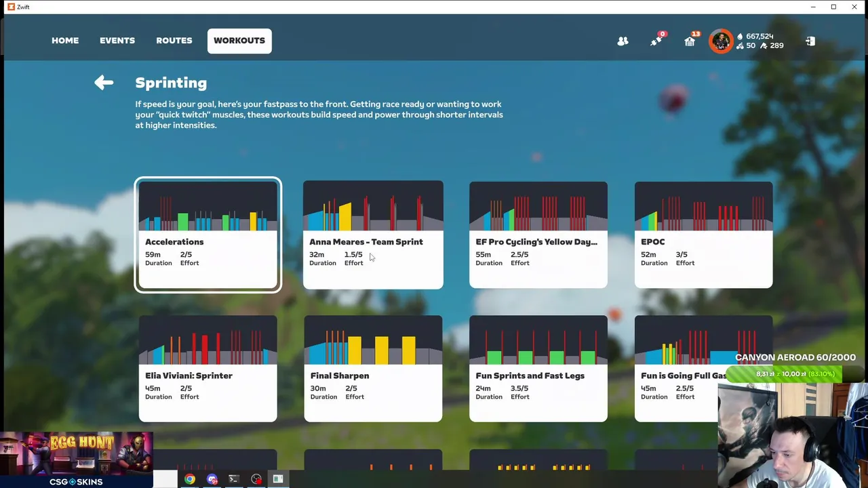
Task: Pick the Final Sharpen workout
Action: (373, 369)
